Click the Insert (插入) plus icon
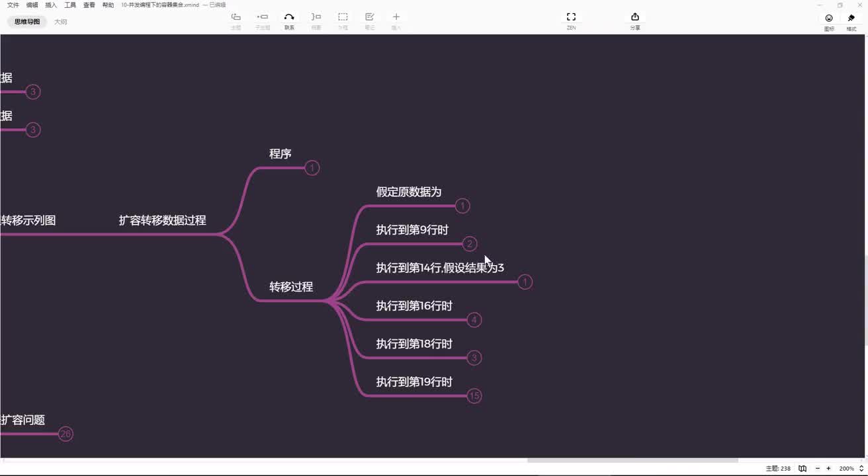868x476 pixels. point(396,17)
